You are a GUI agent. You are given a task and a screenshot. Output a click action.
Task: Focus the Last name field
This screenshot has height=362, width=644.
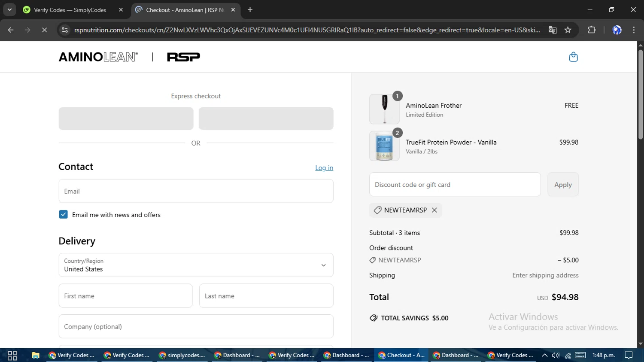(x=266, y=296)
